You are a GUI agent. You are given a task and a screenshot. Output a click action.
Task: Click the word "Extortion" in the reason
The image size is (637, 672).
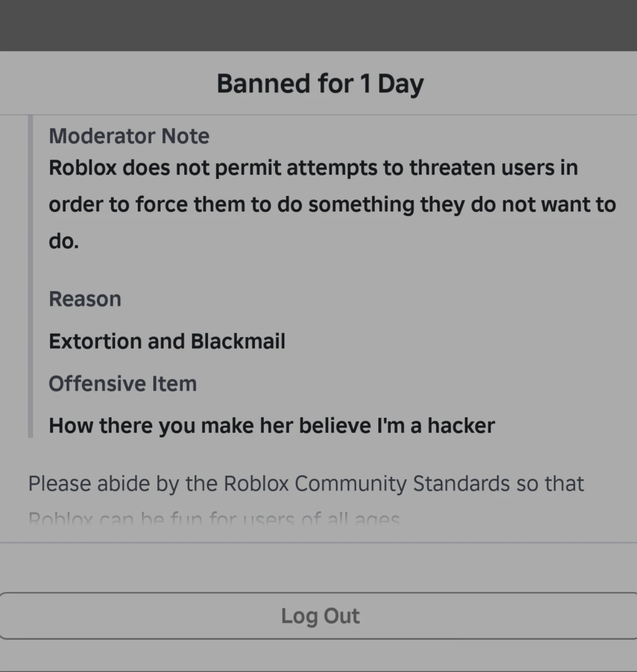click(95, 341)
